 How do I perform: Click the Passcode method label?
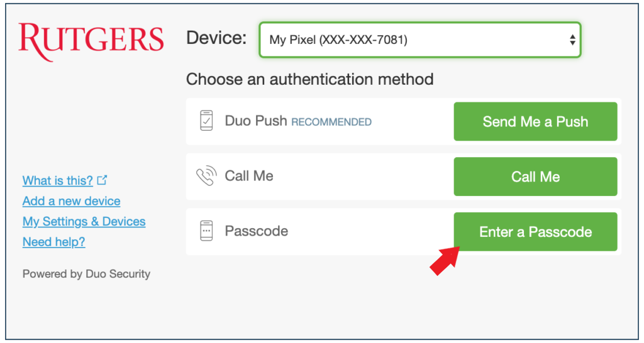click(257, 231)
